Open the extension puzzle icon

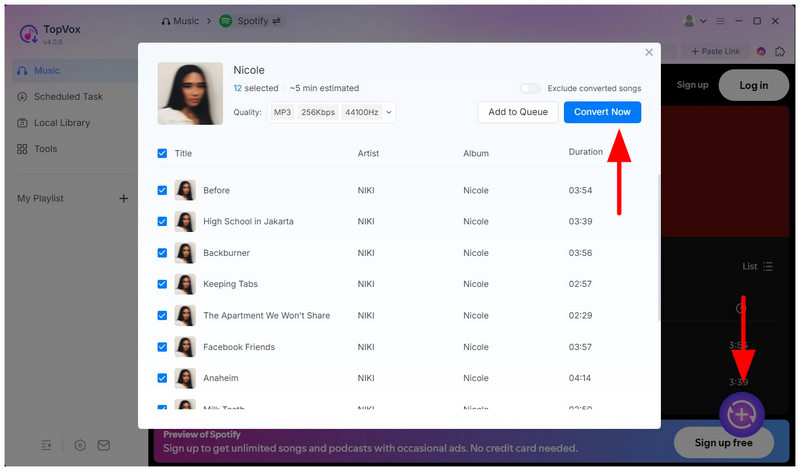click(780, 51)
